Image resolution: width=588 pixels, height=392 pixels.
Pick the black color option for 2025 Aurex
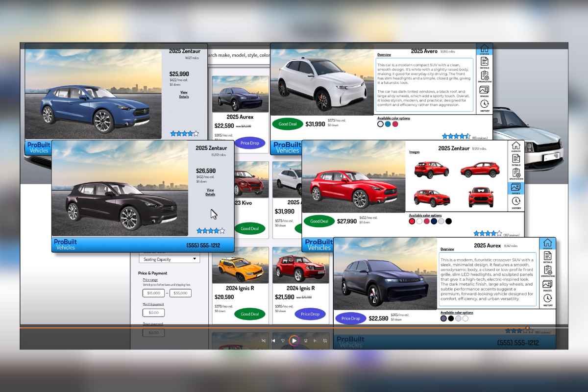[x=451, y=318]
